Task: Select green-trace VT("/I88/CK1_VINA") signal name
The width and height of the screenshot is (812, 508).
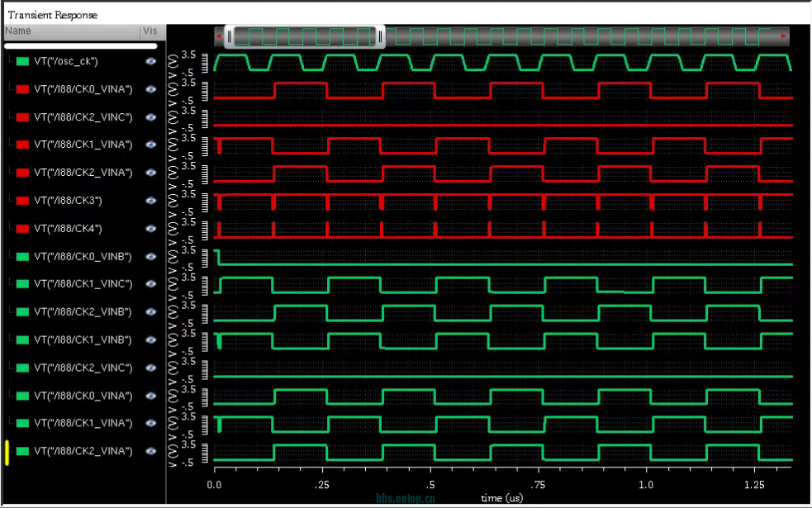Action: pos(83,424)
